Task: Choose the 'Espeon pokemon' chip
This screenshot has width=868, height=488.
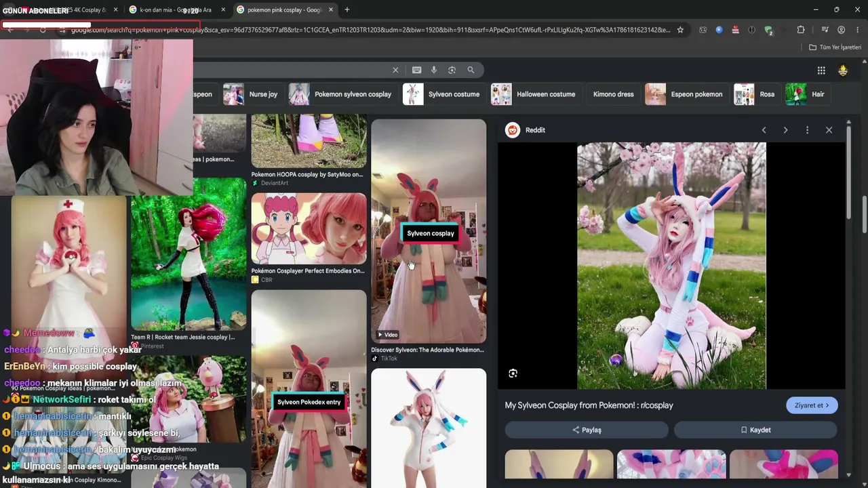Action: point(686,94)
